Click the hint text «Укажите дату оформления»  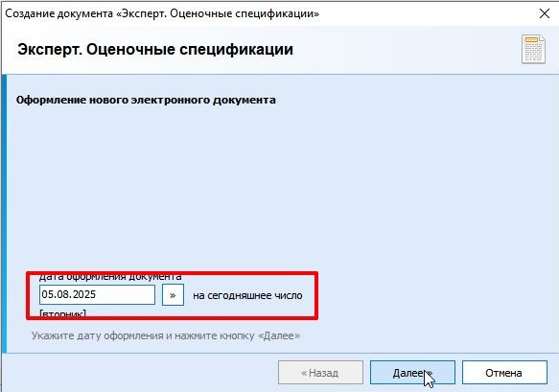tap(166, 335)
